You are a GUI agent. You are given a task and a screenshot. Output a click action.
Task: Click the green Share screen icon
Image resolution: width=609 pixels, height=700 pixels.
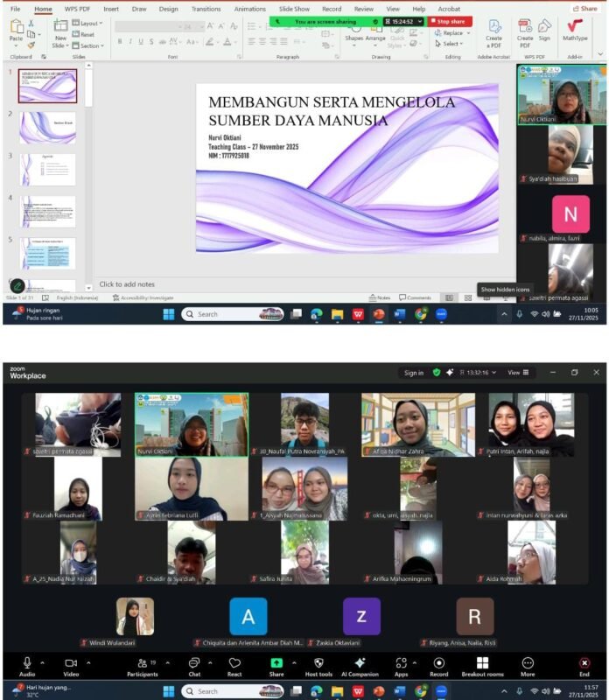coord(276,663)
